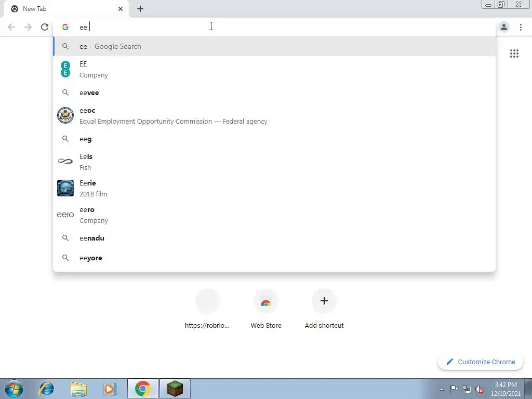
Task: Click the Eerie film poster thumbnail
Action: [x=65, y=188]
